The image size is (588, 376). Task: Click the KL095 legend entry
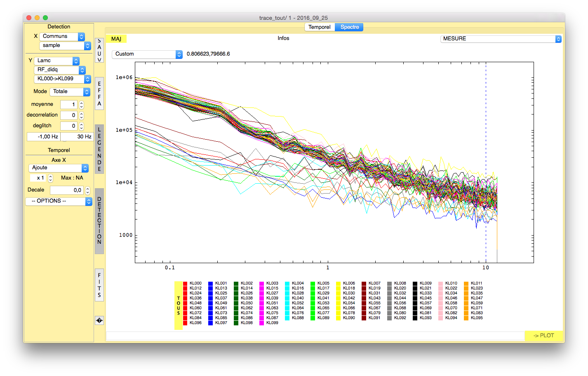point(477,318)
